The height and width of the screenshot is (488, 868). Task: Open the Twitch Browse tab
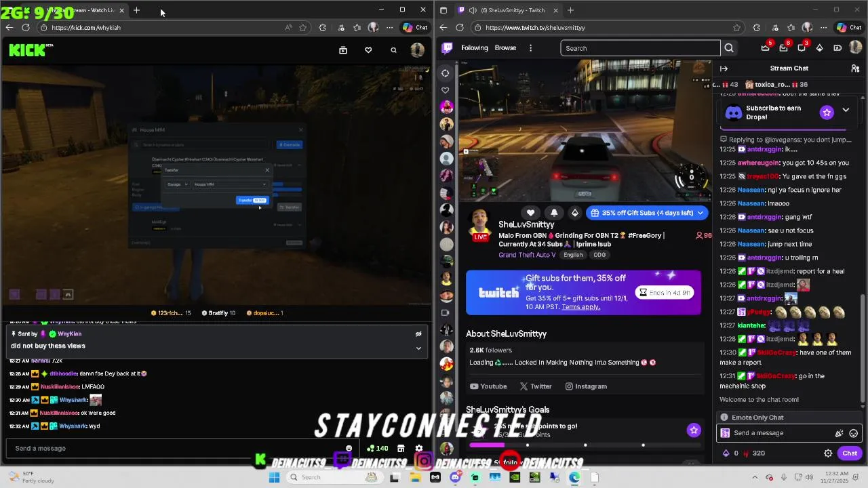[506, 48]
